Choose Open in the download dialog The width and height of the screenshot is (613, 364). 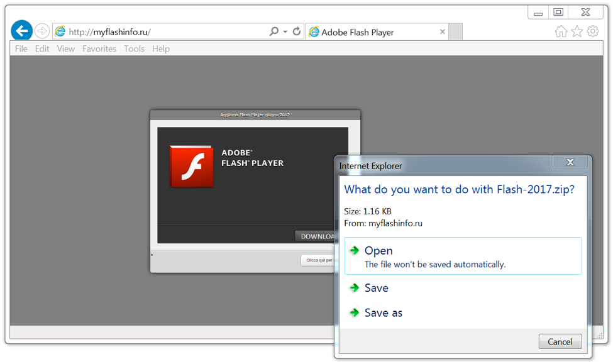point(463,256)
